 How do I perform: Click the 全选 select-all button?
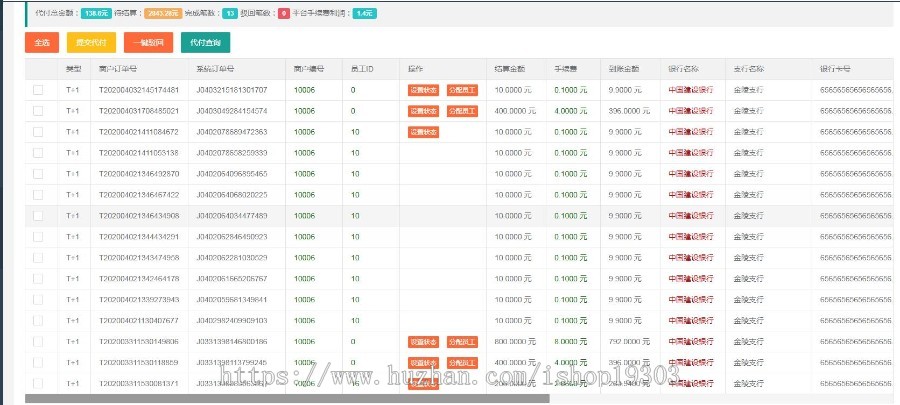pos(42,42)
